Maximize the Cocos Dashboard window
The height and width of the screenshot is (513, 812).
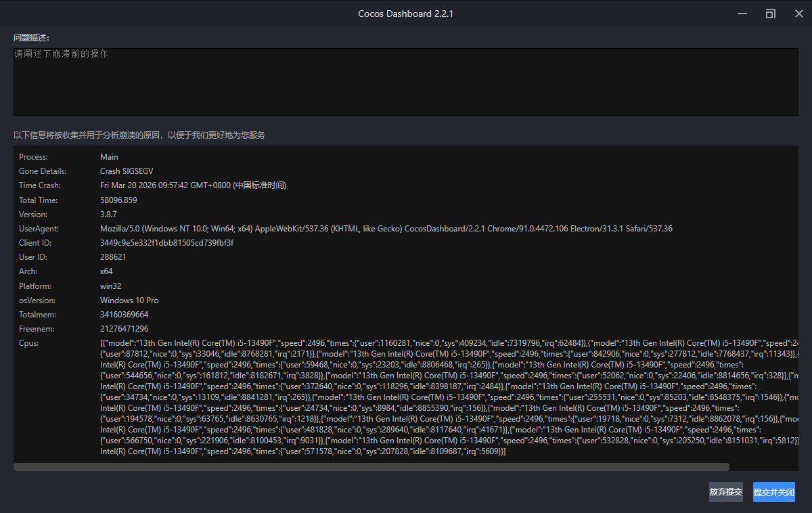click(x=770, y=14)
